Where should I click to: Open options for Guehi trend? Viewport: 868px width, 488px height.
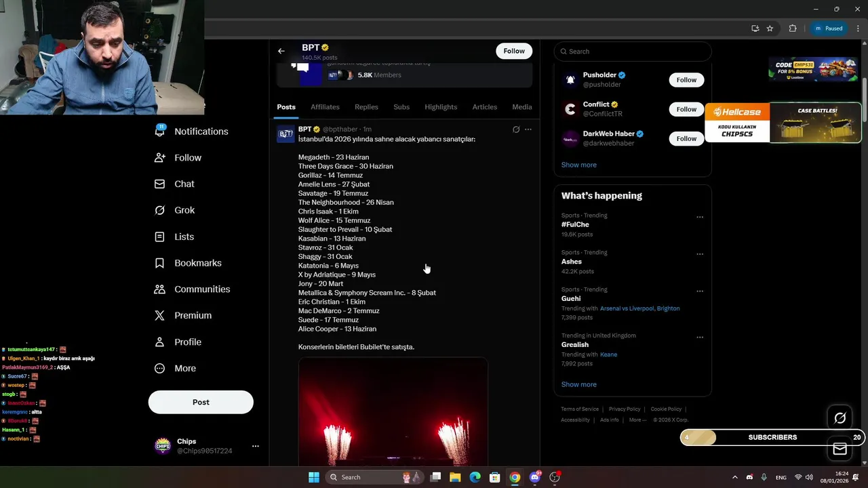coord(700,291)
